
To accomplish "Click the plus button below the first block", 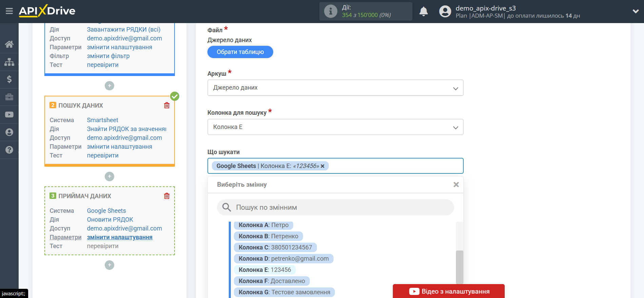I will [109, 86].
